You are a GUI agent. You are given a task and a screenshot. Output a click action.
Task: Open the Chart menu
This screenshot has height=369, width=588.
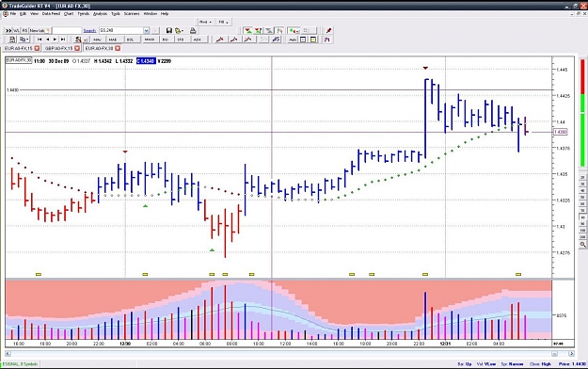click(x=69, y=13)
